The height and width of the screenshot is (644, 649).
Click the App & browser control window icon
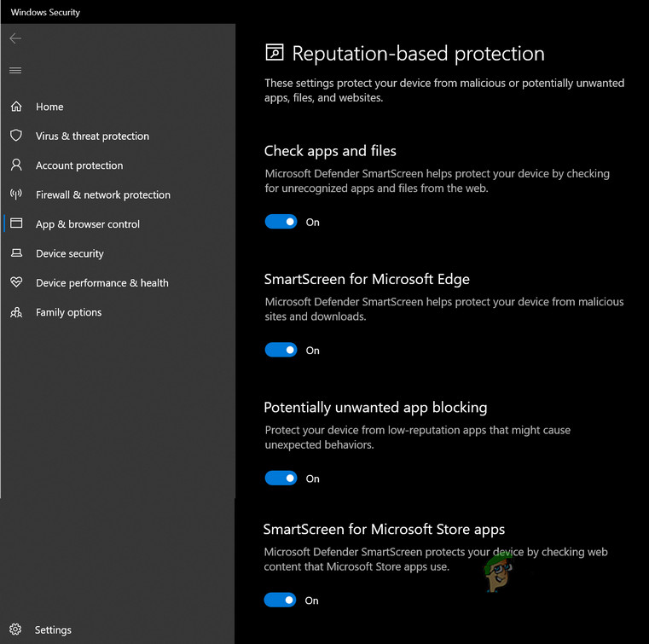click(16, 223)
